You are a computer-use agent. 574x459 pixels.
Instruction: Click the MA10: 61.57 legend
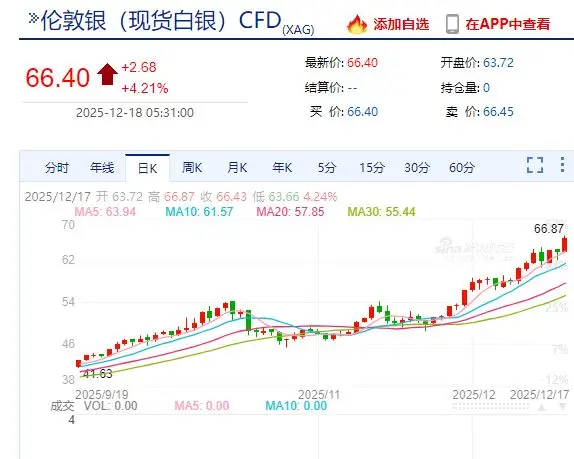pyautogui.click(x=199, y=212)
